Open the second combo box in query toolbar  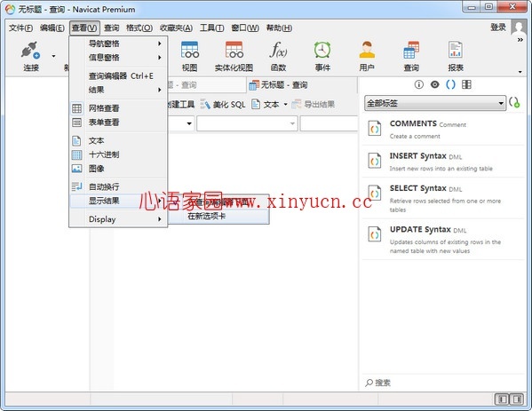[x=247, y=123]
